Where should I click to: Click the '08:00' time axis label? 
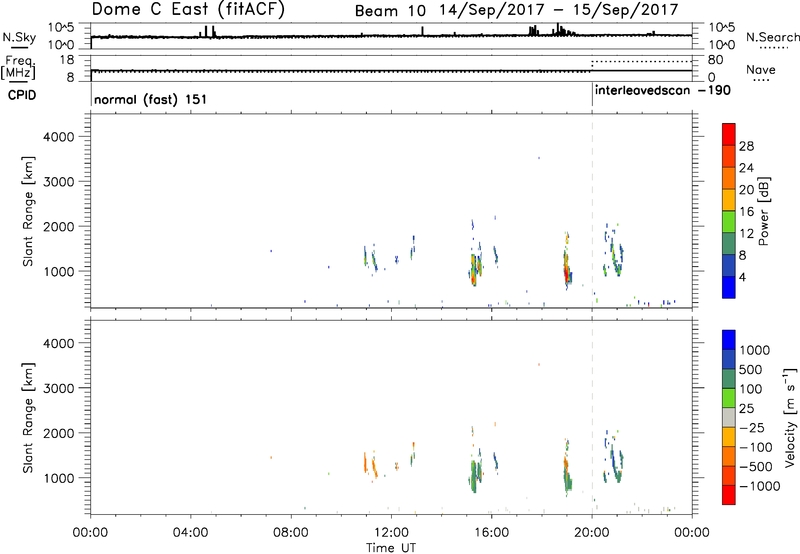coord(291,533)
